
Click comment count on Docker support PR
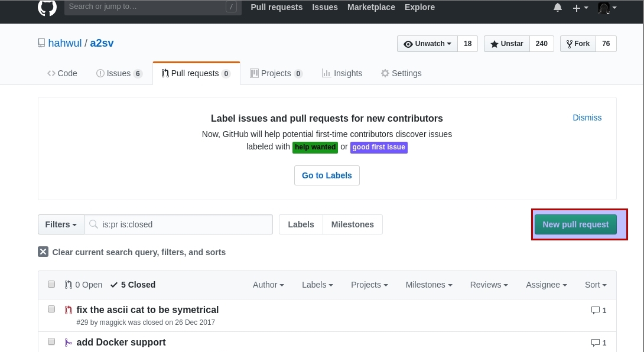[599, 343]
